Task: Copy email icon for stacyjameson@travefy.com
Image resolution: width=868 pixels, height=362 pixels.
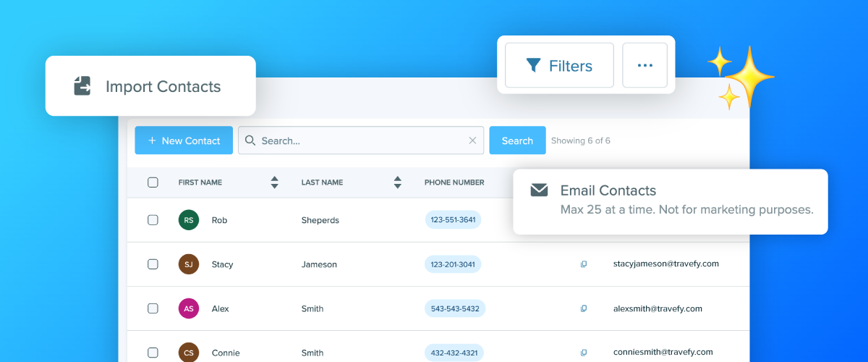Action: [x=584, y=264]
